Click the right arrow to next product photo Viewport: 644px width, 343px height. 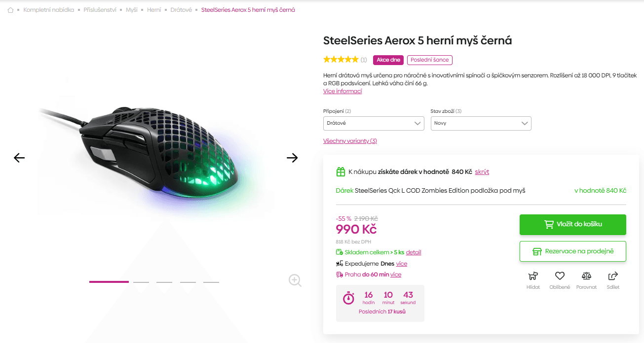(292, 158)
